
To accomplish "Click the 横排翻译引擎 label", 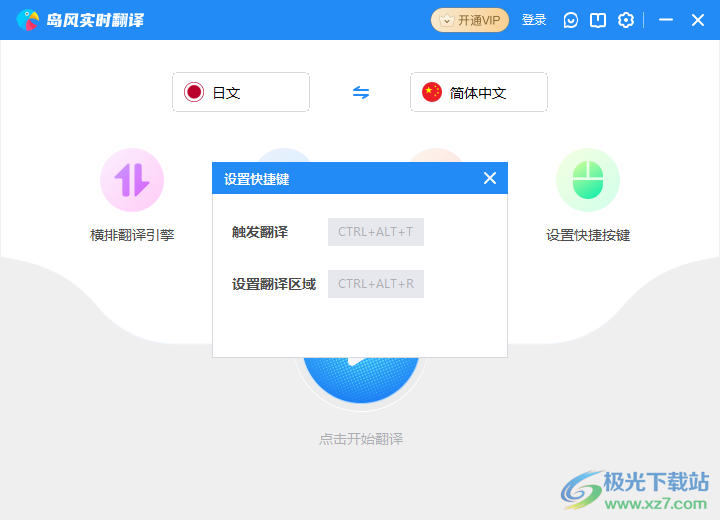I will (x=132, y=235).
